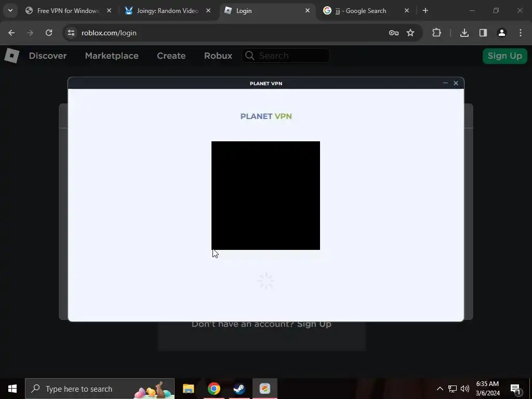This screenshot has width=532, height=399.
Task: Click the Type here to search box
Action: pyautogui.click(x=100, y=389)
